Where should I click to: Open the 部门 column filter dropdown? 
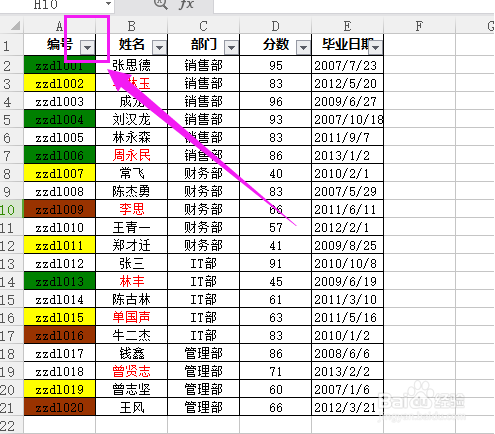point(232,48)
